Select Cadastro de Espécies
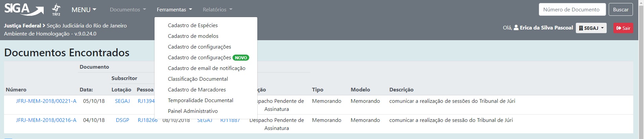Image resolution: width=644 pixels, height=139 pixels. [x=192, y=25]
